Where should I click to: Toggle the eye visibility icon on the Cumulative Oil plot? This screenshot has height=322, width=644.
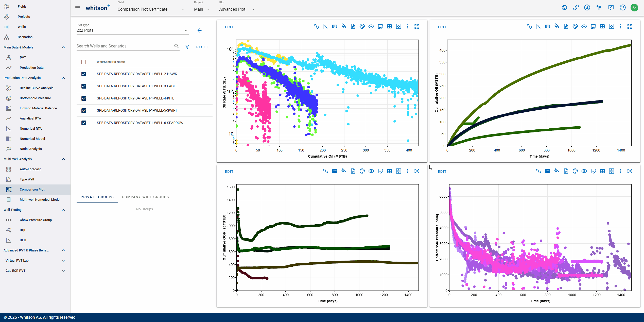pyautogui.click(x=584, y=26)
